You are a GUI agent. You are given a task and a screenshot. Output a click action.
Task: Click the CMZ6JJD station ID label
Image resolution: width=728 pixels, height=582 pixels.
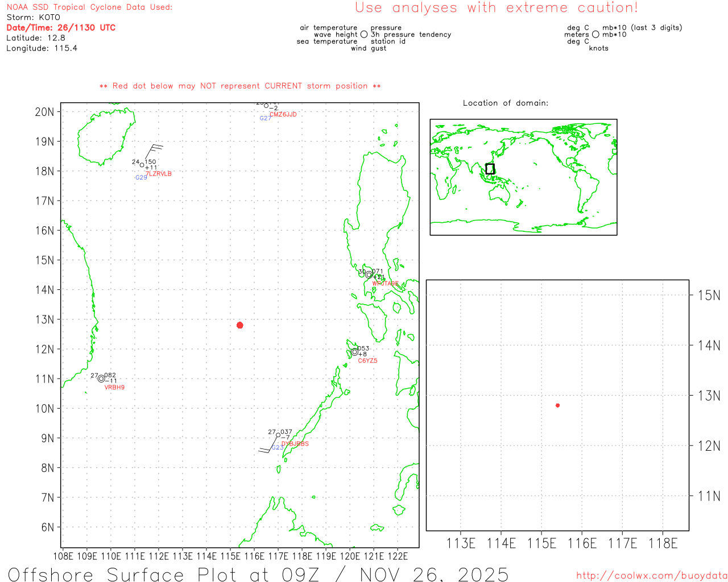coord(283,115)
